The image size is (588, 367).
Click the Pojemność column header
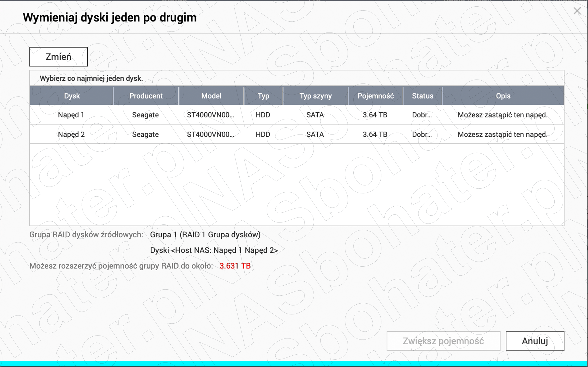(x=375, y=96)
